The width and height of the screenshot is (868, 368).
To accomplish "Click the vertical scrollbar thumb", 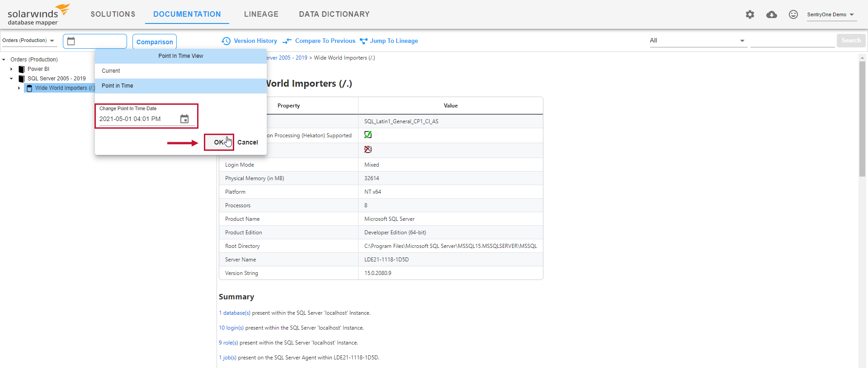I will (862, 119).
